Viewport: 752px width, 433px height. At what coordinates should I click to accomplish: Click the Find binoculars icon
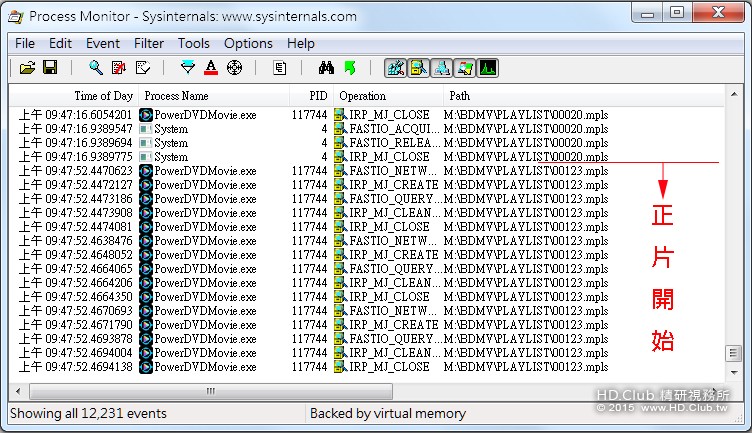(x=326, y=68)
